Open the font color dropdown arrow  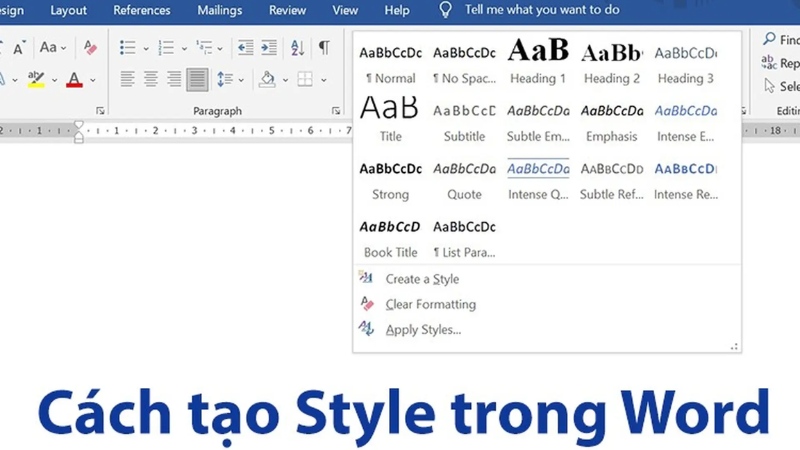(x=93, y=80)
